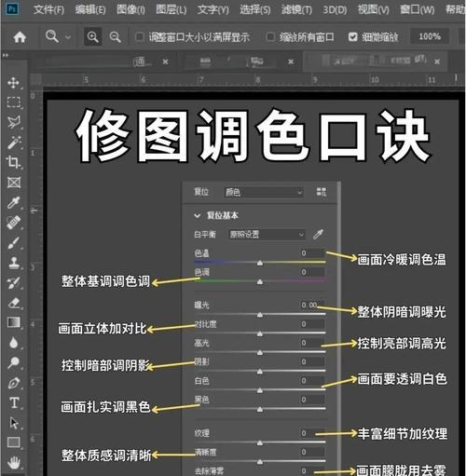The width and height of the screenshot is (466, 476).
Task: Click the 阴影 value field
Action: point(312,362)
